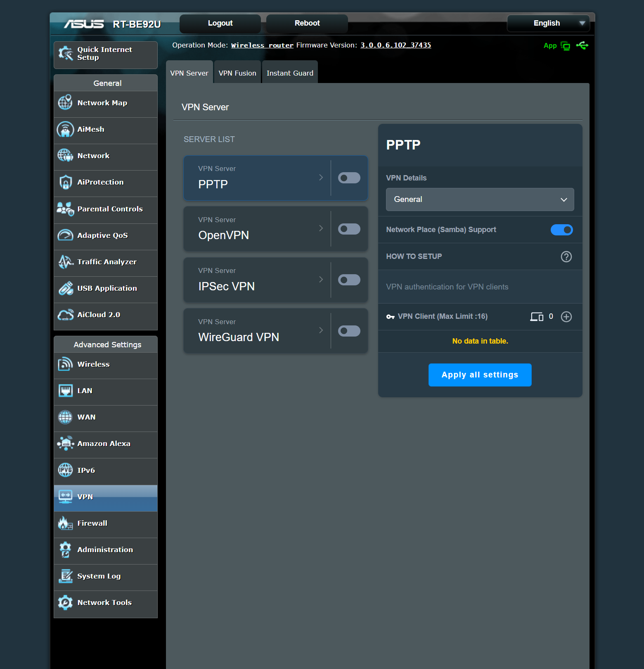Select the OpenVPN server card name
Screen dimensions: 644x669
[x=224, y=235]
